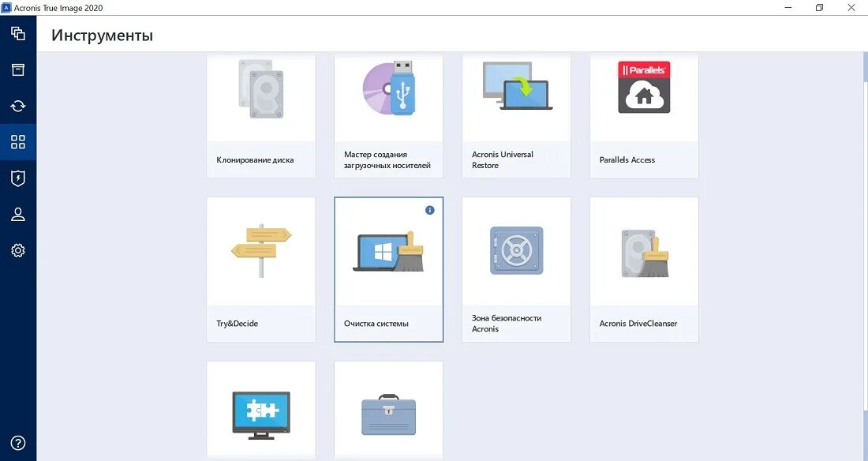This screenshot has height=461, width=868.
Task: Click the Acronis app logo in title bar
Action: 6,8
